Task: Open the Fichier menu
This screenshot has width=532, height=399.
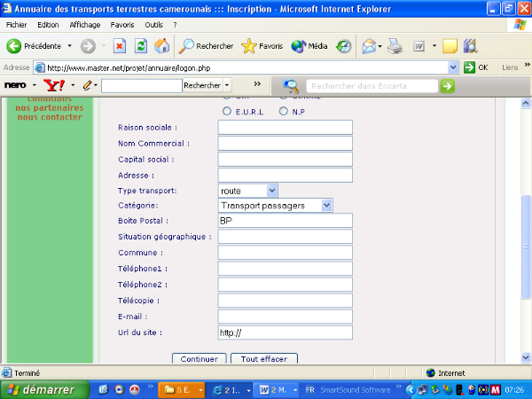Action: pos(16,25)
